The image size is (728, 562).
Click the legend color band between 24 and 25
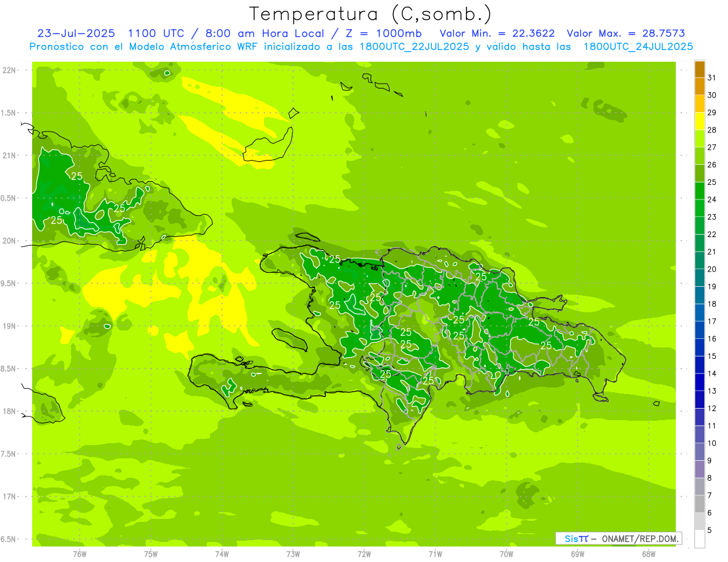point(699,190)
